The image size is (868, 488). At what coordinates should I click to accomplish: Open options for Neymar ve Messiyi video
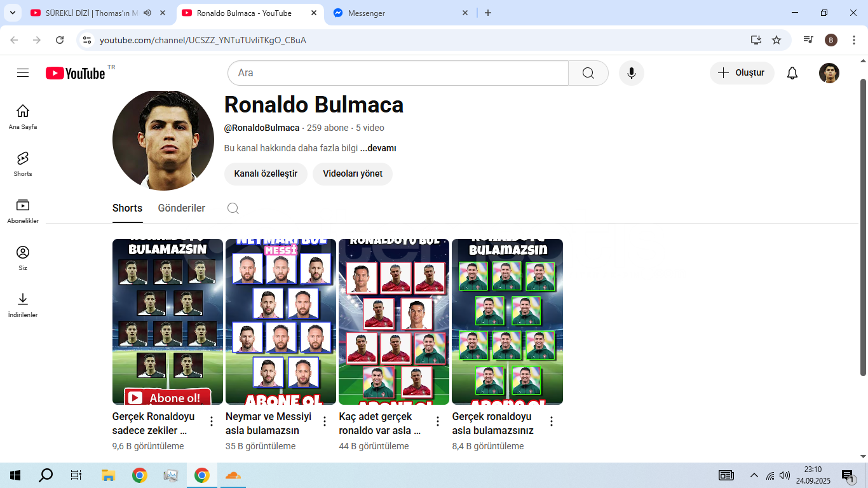[325, 421]
